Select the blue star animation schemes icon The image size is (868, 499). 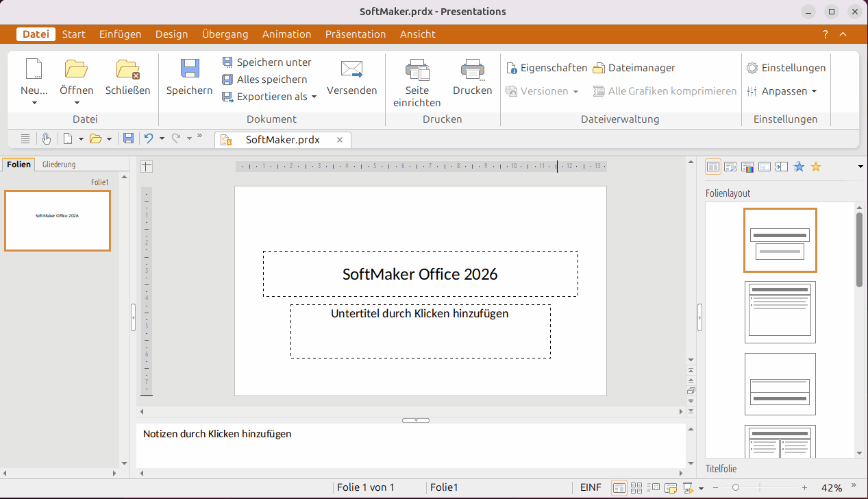799,167
